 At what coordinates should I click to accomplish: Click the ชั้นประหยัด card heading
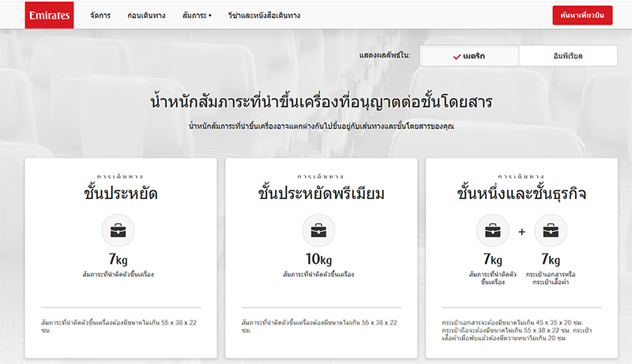click(x=121, y=193)
